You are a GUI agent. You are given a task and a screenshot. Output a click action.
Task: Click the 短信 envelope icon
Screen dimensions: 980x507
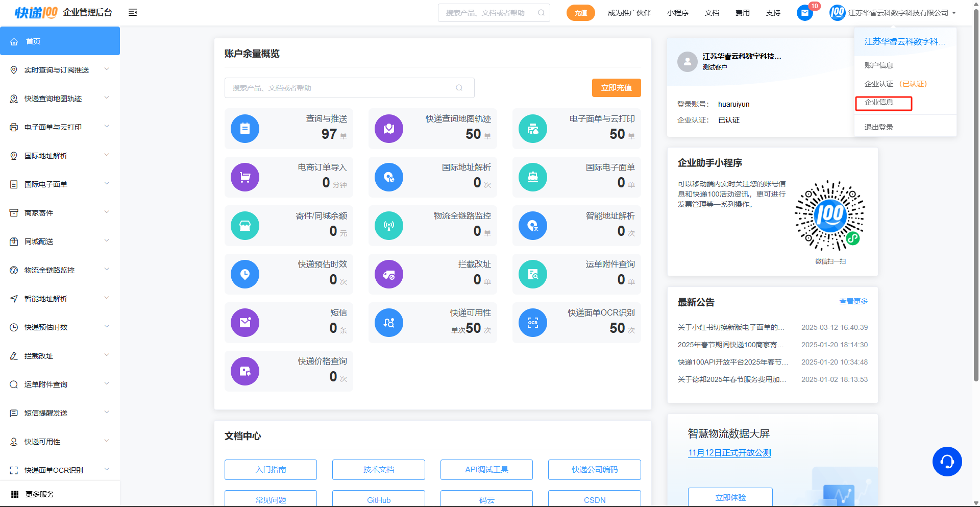[x=245, y=323]
